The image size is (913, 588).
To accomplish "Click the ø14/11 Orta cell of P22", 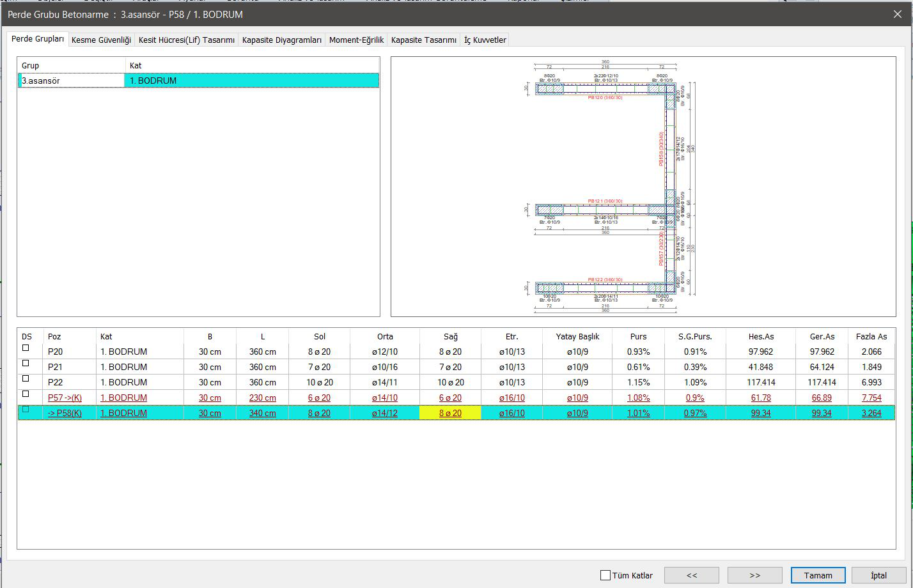I will point(385,382).
